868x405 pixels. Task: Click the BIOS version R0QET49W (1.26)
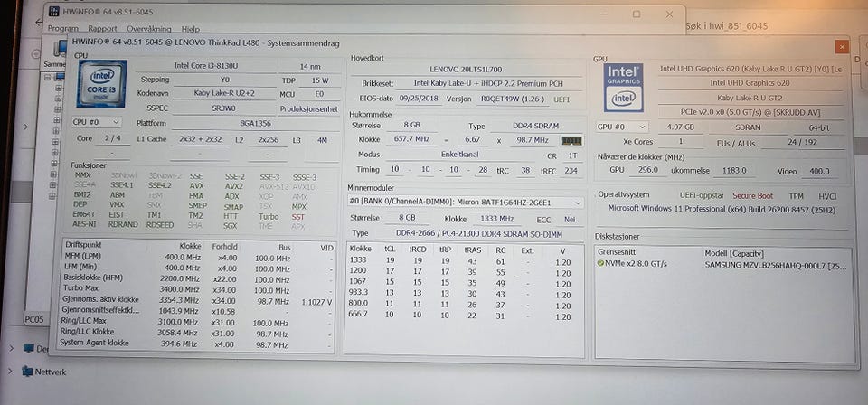pos(512,99)
